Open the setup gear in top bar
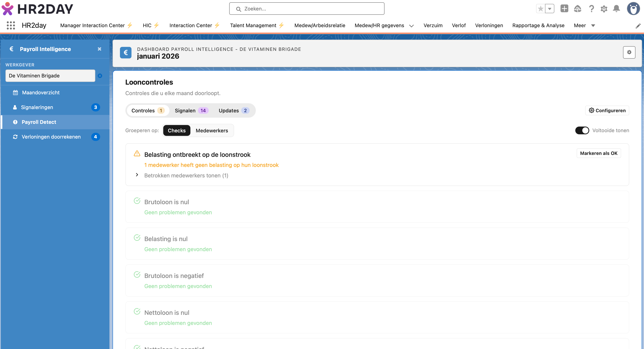 coord(604,9)
